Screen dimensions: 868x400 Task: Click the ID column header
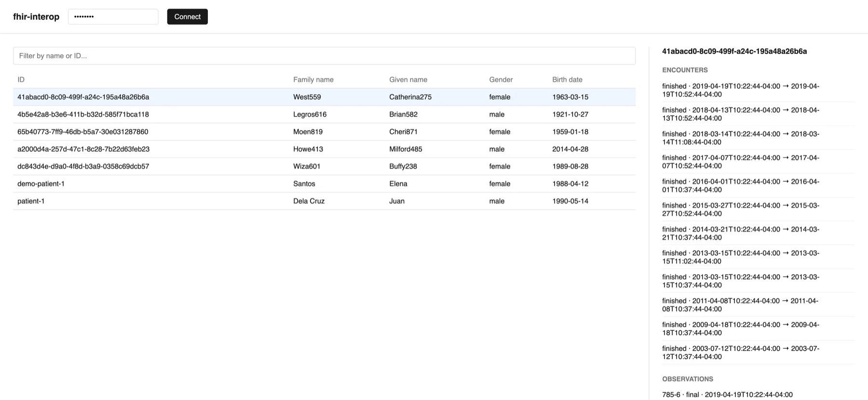tap(21, 80)
